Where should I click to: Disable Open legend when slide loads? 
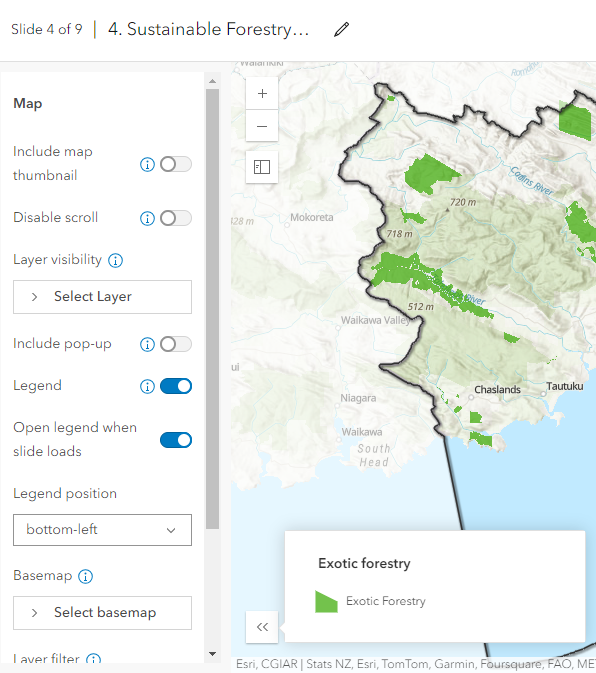pyautogui.click(x=176, y=440)
